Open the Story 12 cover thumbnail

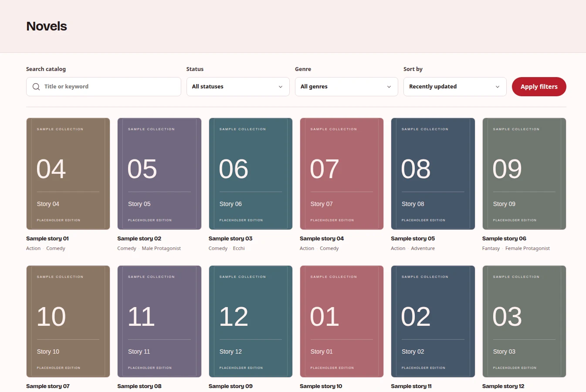click(251, 321)
